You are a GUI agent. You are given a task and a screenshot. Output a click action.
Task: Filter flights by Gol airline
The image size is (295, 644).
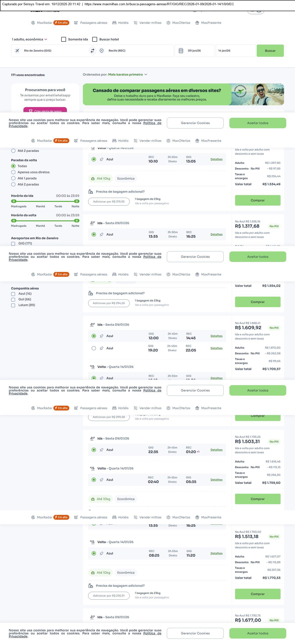(x=13, y=299)
